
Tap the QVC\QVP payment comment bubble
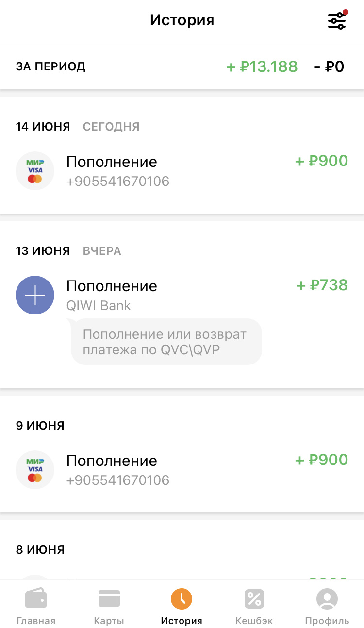(166, 342)
